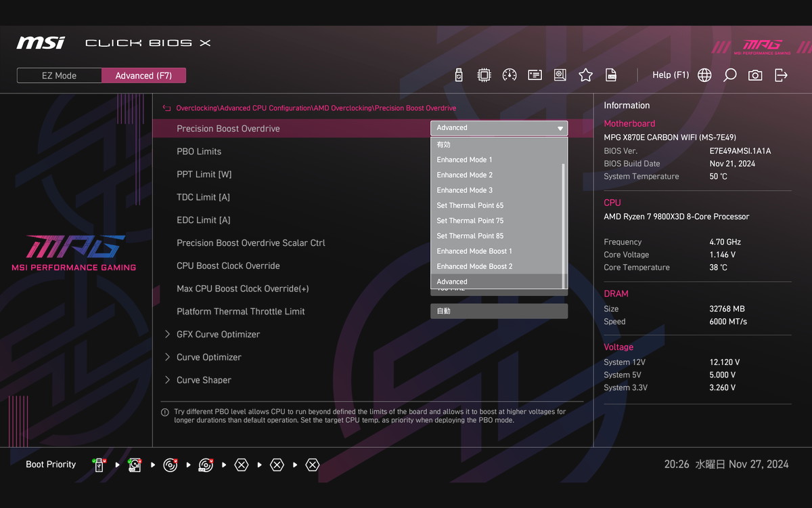Expand Curve Shaper submenu
This screenshot has height=508, width=812.
coord(198,381)
